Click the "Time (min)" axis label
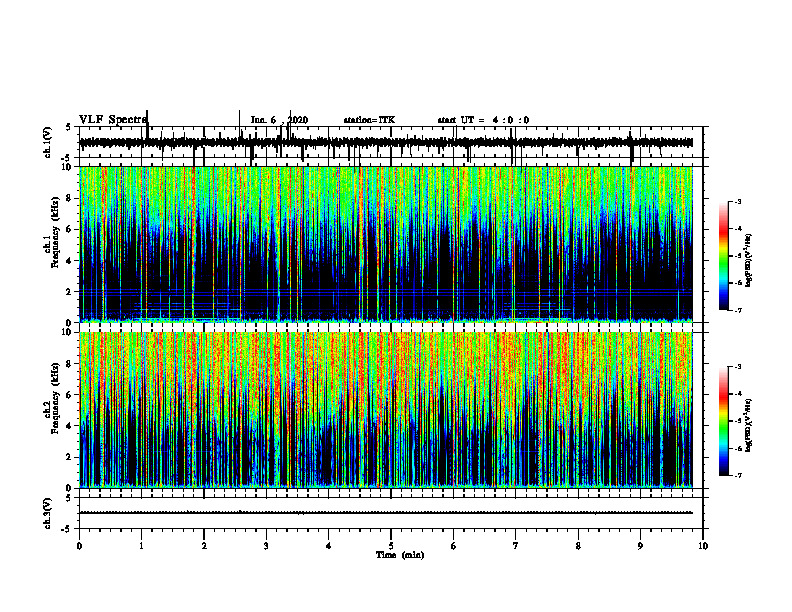The height and width of the screenshot is (612, 792). pyautogui.click(x=400, y=555)
